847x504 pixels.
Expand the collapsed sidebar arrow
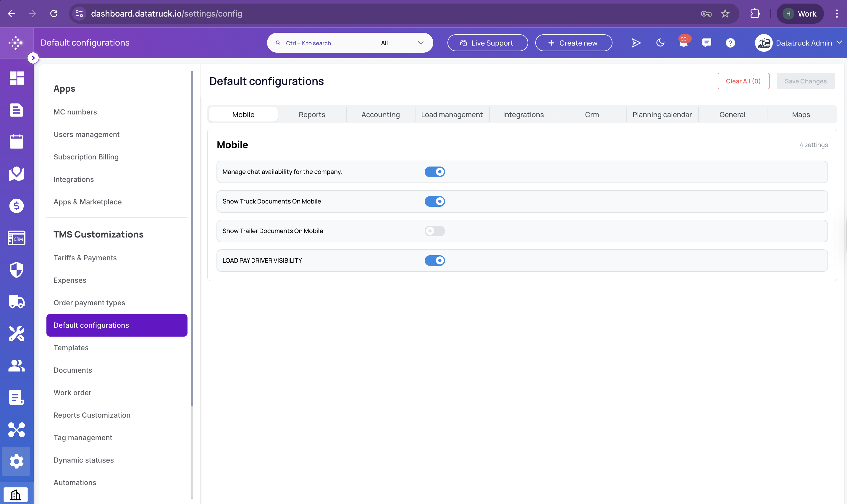tap(33, 58)
